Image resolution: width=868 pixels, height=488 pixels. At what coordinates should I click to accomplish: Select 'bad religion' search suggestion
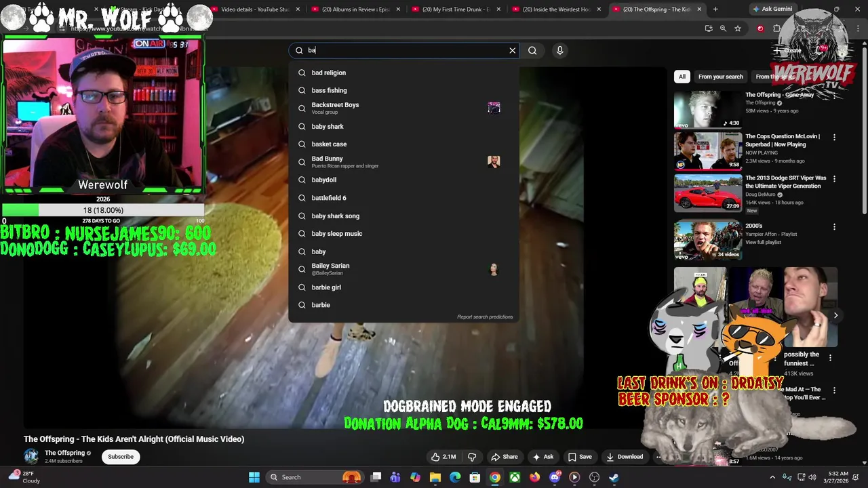[403, 73]
